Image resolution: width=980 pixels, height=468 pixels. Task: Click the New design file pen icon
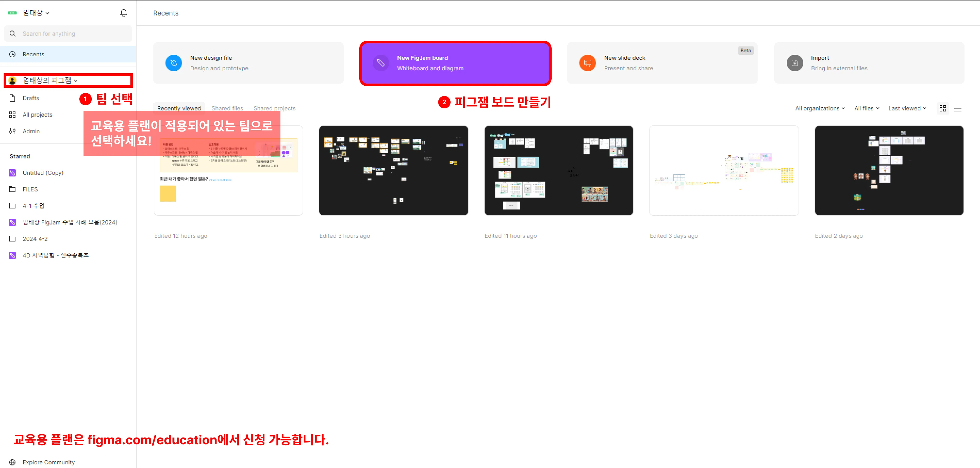click(x=173, y=63)
